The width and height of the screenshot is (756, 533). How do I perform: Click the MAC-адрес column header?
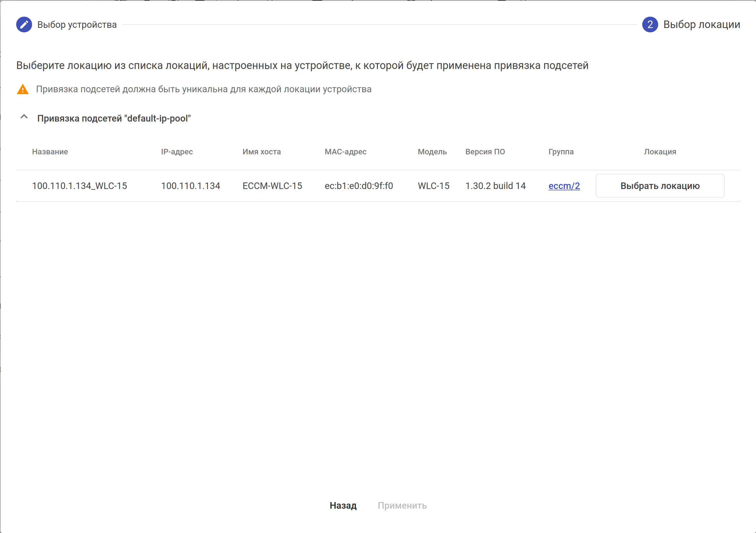point(345,152)
